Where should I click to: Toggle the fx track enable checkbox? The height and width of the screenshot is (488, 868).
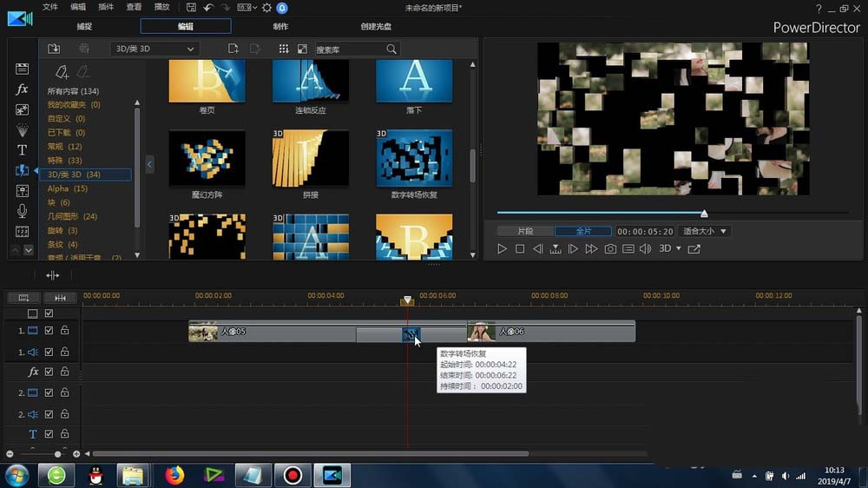click(x=49, y=372)
